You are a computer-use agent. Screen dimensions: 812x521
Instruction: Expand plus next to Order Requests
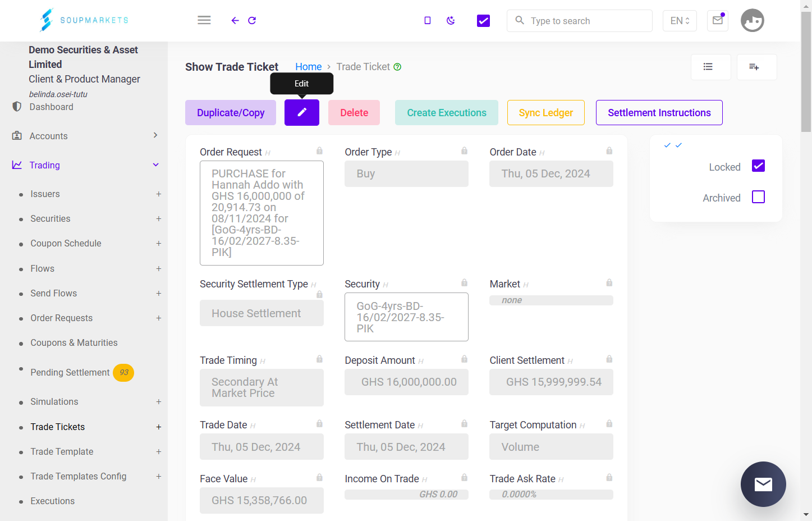point(159,318)
